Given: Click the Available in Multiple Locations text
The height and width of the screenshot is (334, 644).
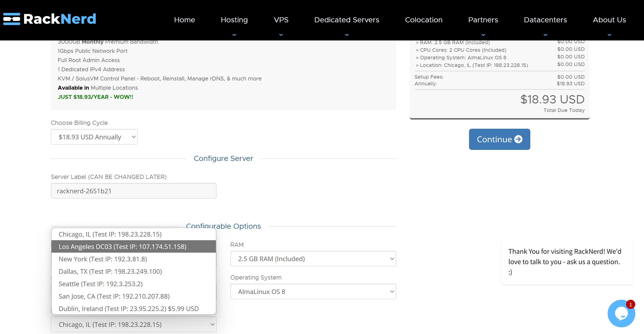Looking at the screenshot, I should (x=98, y=88).
